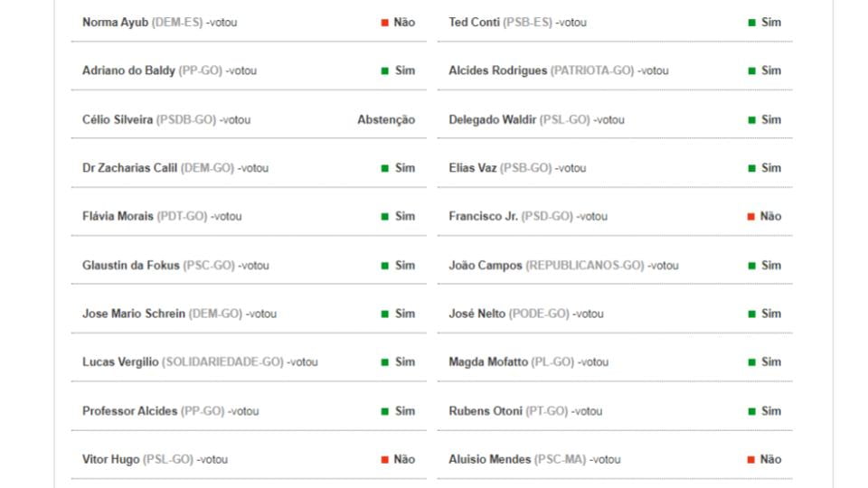
Task: Click the green square for Flávia Morais's vote
Action: point(384,217)
